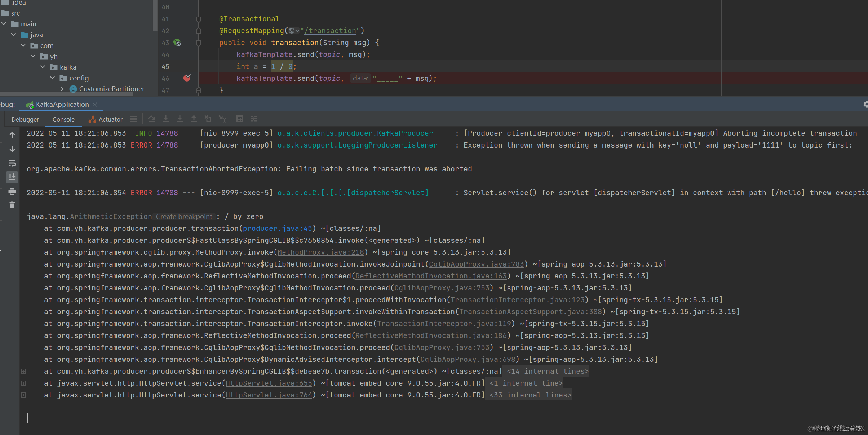Viewport: 868px width, 435px height.
Task: Open the producer.java:45 stack trace link
Action: [x=277, y=228]
